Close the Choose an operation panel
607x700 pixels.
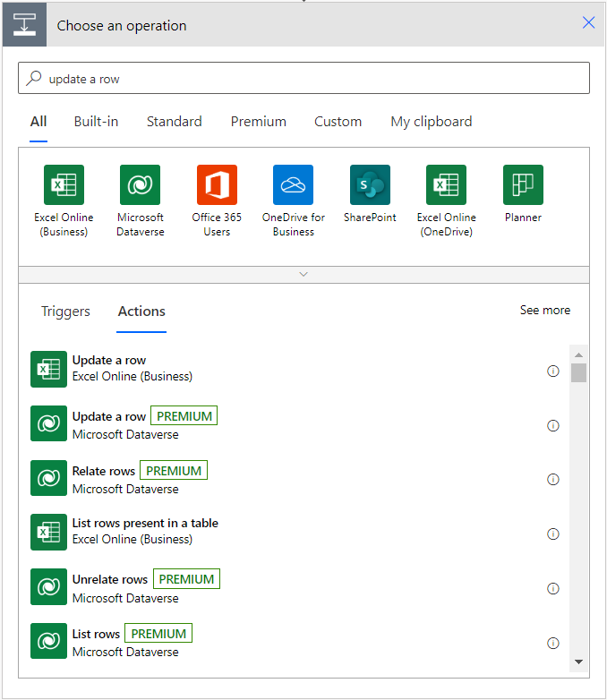pyautogui.click(x=588, y=22)
